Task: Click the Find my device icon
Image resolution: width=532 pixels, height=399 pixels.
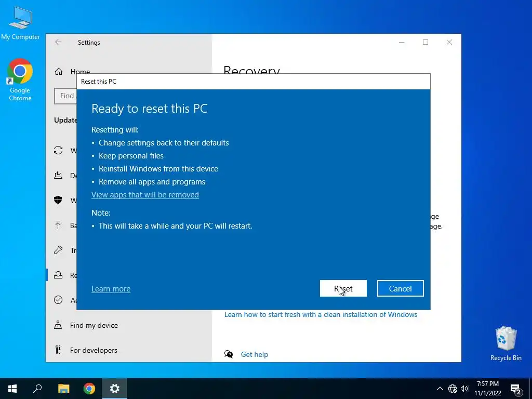Action: pos(58,325)
